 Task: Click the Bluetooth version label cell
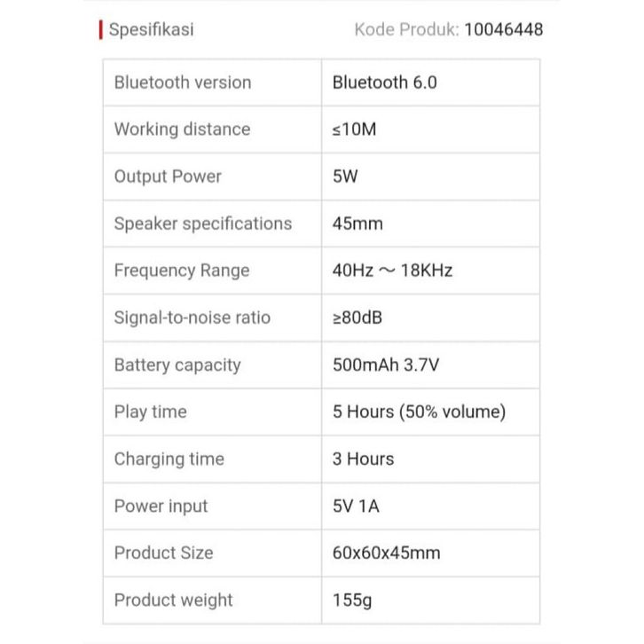(x=183, y=82)
